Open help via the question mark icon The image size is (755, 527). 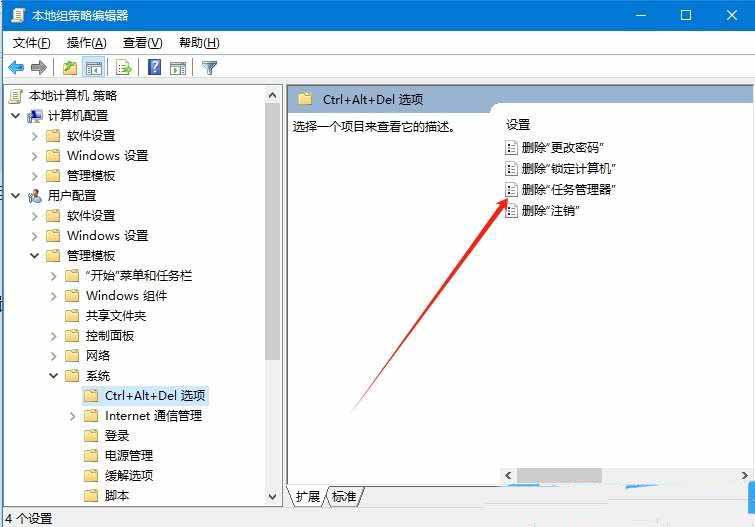tap(155, 67)
